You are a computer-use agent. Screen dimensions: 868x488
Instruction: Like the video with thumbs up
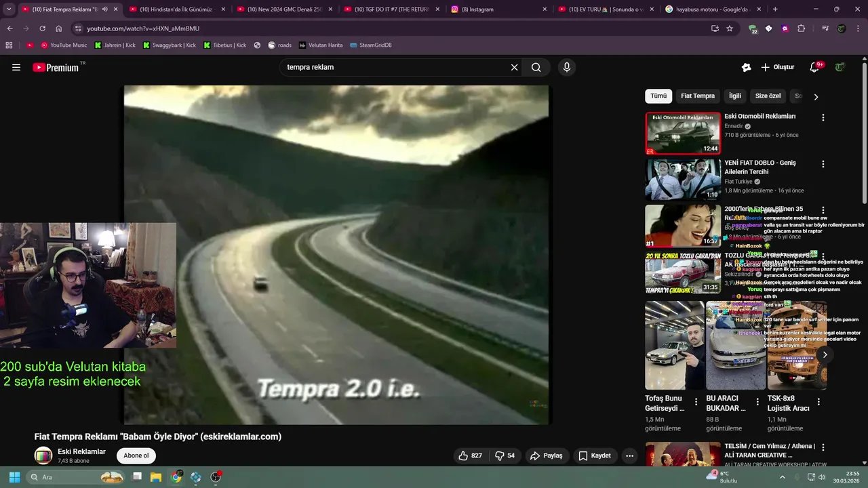471,455
